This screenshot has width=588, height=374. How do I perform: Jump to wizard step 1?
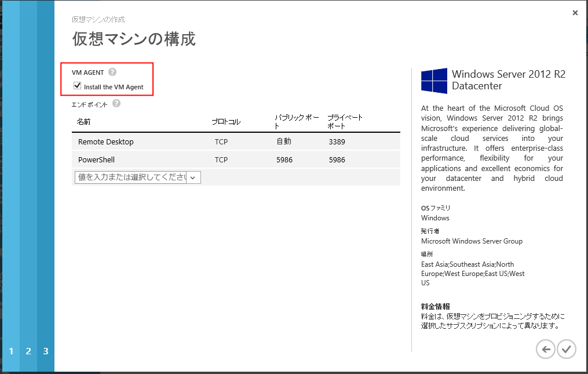click(x=11, y=351)
